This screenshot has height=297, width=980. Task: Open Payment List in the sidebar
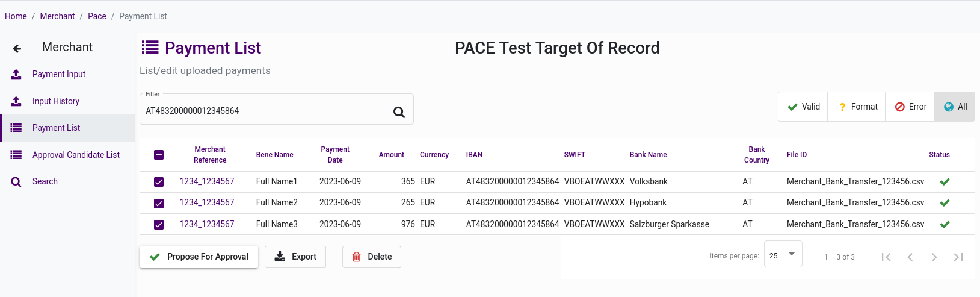tap(56, 128)
